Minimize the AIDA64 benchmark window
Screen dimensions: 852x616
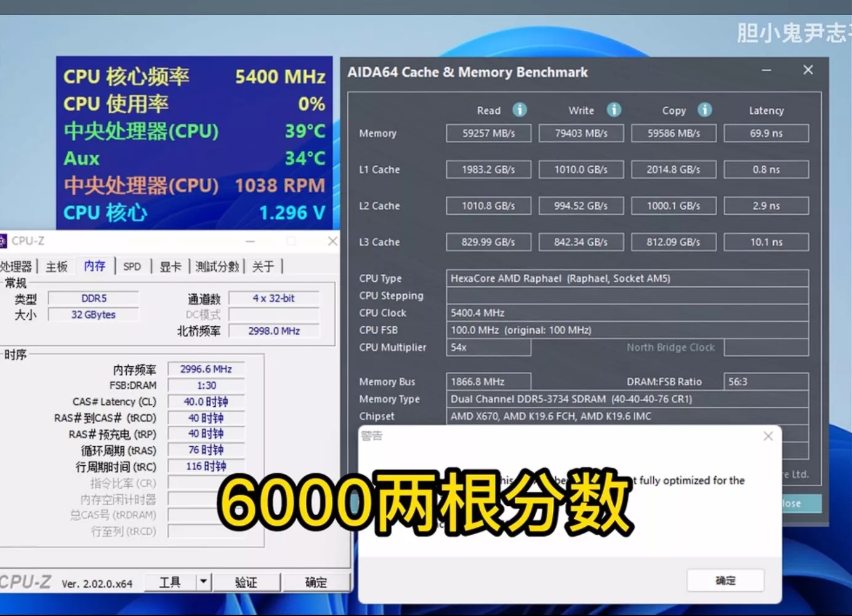[x=766, y=70]
